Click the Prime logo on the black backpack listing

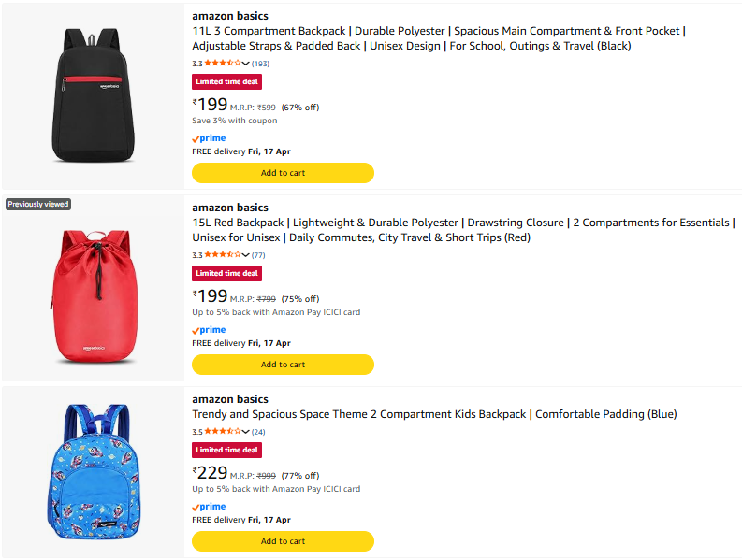pyautogui.click(x=209, y=138)
